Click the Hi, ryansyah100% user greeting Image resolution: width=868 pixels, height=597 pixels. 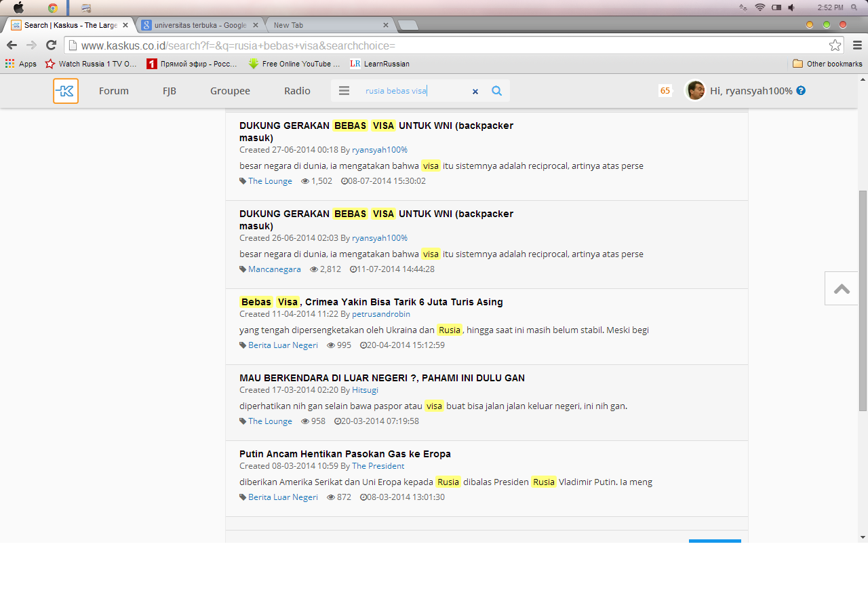751,91
